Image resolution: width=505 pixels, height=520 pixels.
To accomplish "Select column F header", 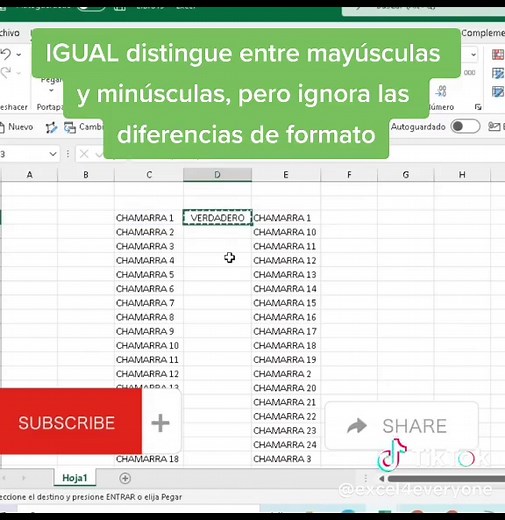I will [349, 175].
